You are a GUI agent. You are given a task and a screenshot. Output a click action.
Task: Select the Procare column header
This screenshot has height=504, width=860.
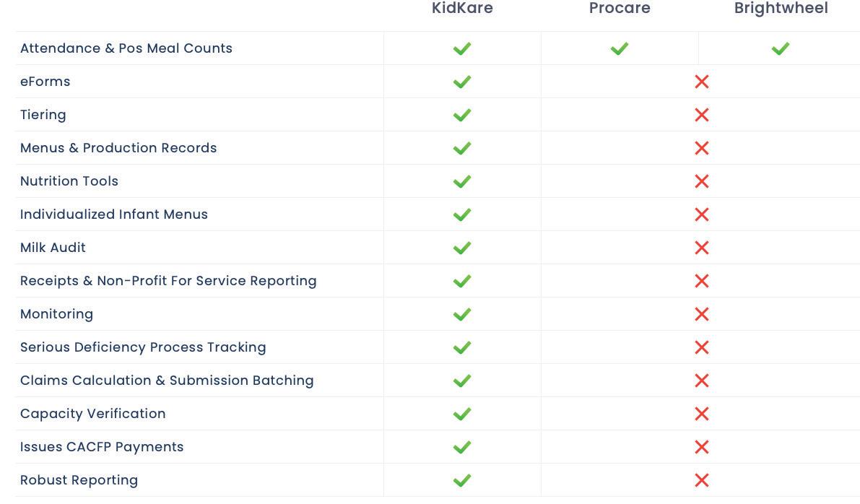pos(620,9)
